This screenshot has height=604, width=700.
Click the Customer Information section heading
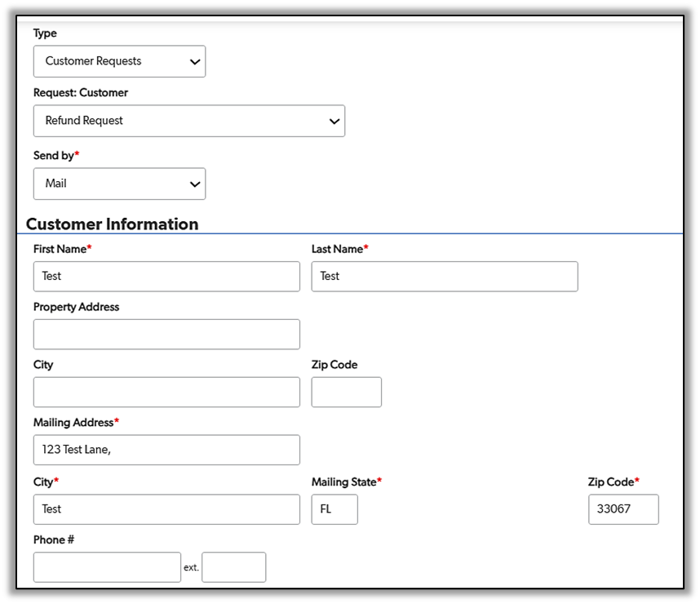point(112,224)
